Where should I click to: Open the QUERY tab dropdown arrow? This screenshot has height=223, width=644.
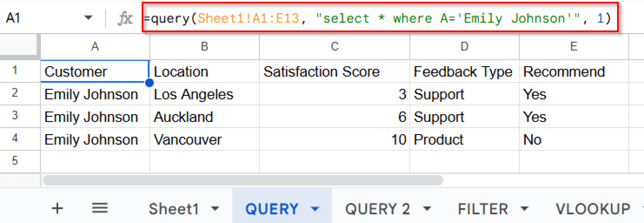pyautogui.click(x=315, y=209)
